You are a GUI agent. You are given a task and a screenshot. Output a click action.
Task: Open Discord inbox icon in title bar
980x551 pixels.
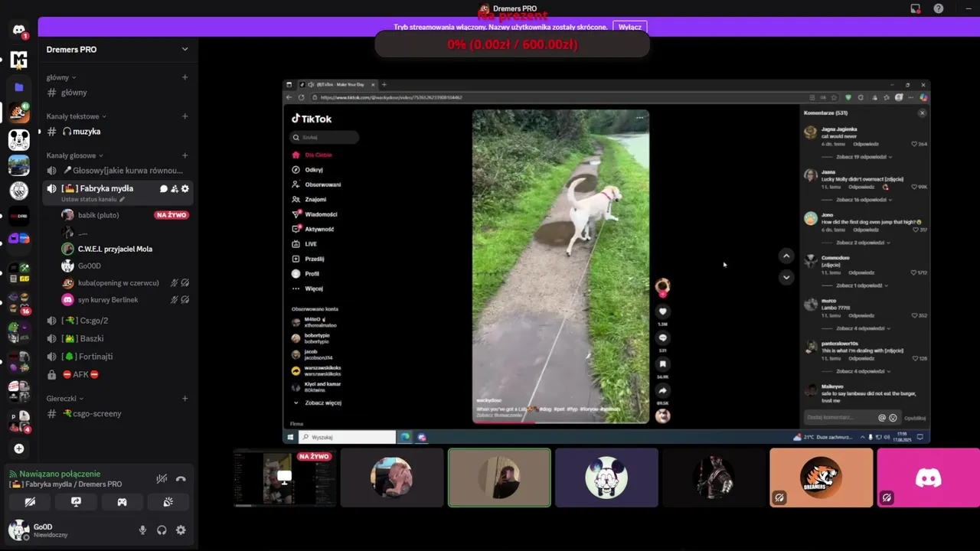(x=915, y=8)
